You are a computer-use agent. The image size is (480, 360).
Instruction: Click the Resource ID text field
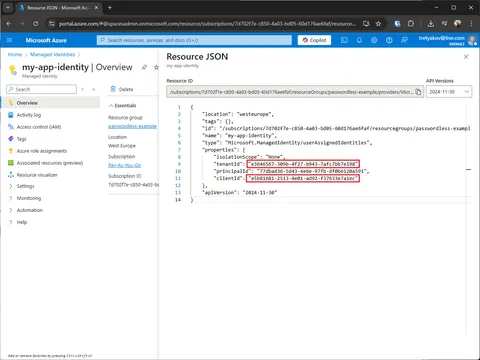click(x=291, y=92)
